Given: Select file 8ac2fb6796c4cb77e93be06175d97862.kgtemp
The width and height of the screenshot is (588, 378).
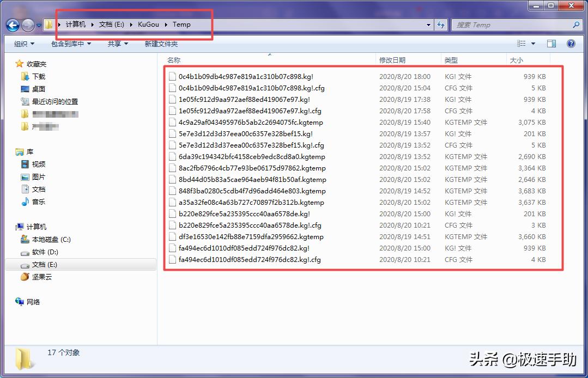Looking at the screenshot, I should [252, 168].
